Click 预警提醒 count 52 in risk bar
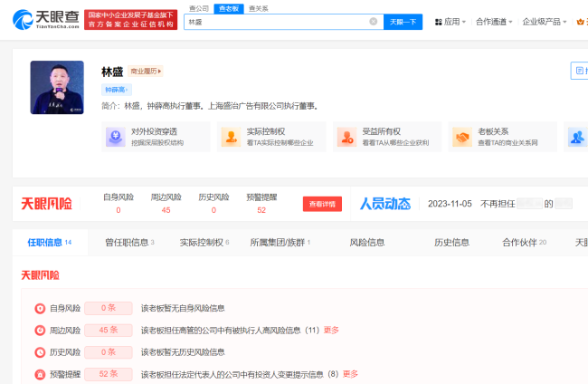 coord(261,210)
